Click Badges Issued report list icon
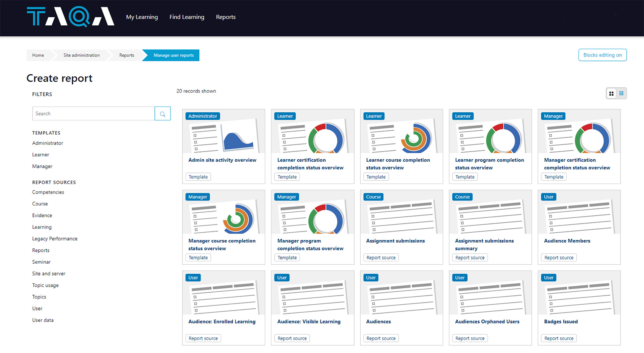The height and width of the screenshot is (353, 644). [579, 298]
